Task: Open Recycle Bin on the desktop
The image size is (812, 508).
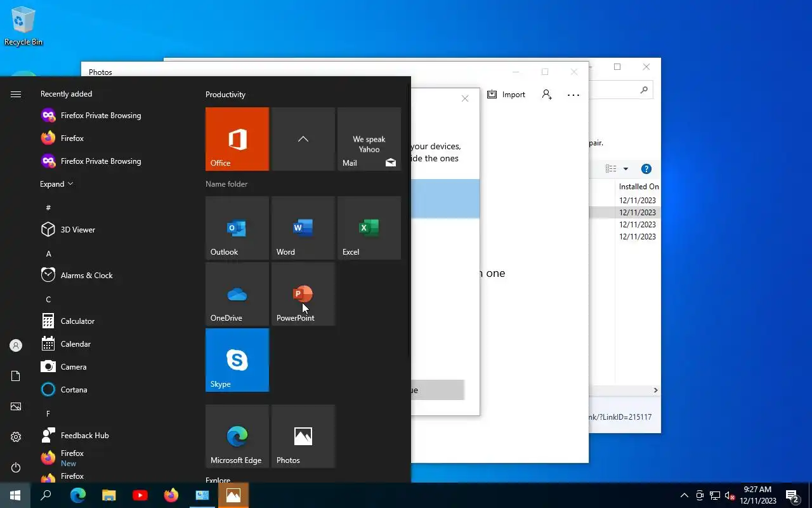Action: [x=23, y=27]
